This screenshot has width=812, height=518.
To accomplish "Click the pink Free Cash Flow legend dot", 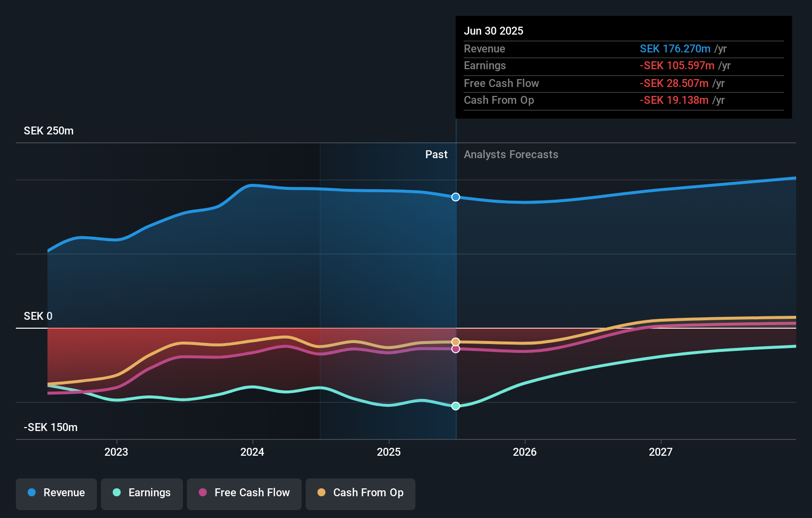I will [202, 493].
